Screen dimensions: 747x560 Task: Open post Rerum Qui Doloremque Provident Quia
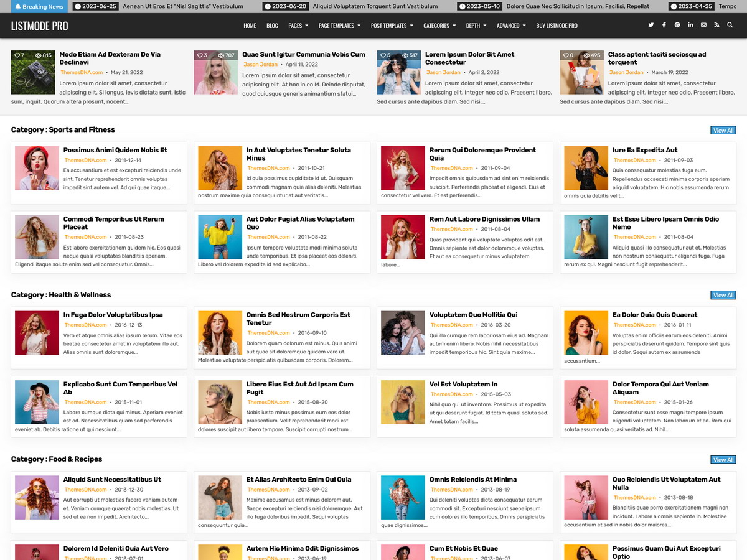click(482, 154)
